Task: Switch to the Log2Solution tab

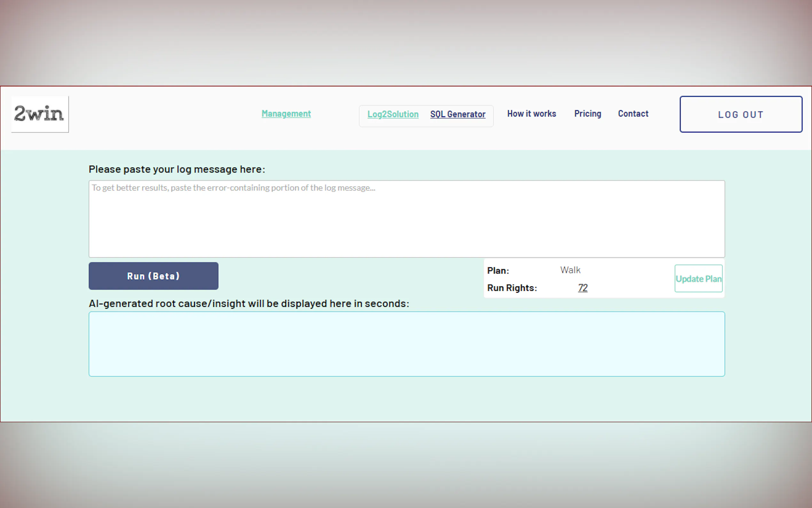Action: 393,114
